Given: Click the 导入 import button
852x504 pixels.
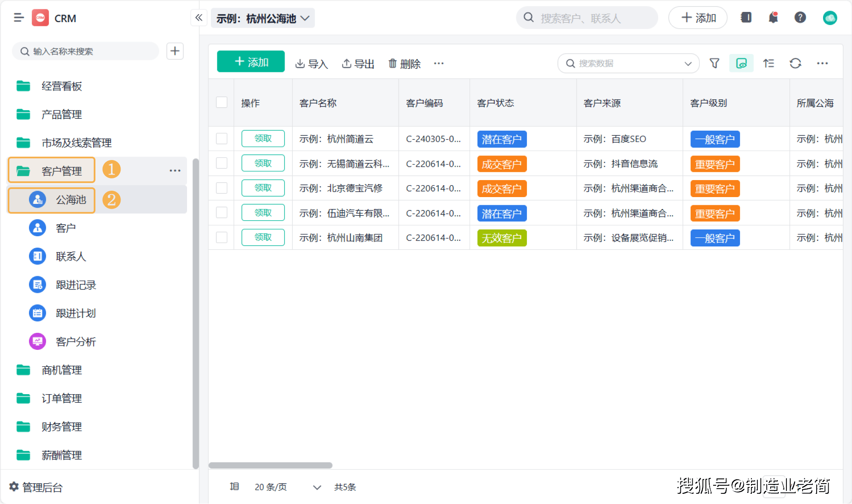Looking at the screenshot, I should (x=311, y=64).
